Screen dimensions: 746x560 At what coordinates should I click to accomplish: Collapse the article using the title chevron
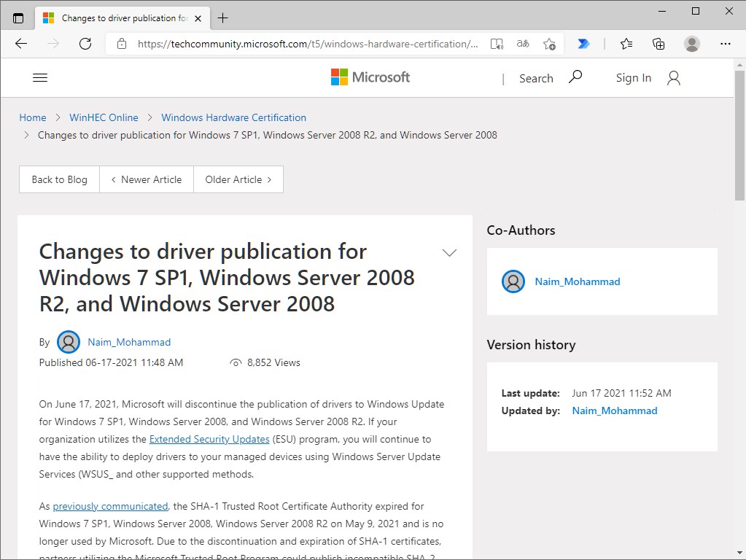(449, 252)
